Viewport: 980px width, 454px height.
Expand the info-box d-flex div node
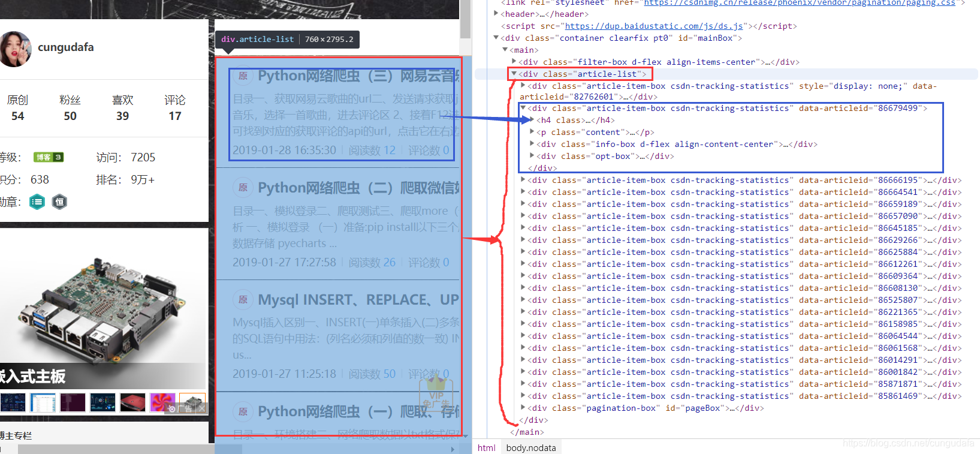(532, 144)
